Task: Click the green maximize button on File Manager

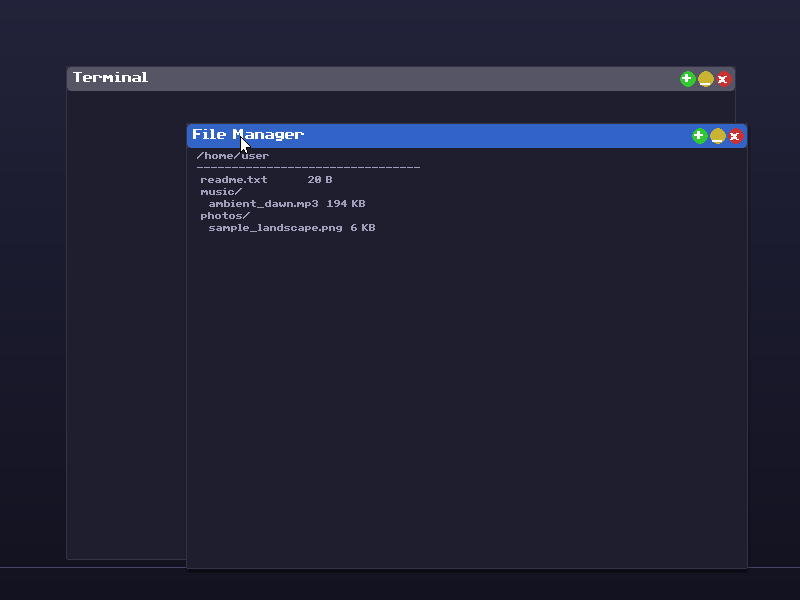Action: click(699, 136)
